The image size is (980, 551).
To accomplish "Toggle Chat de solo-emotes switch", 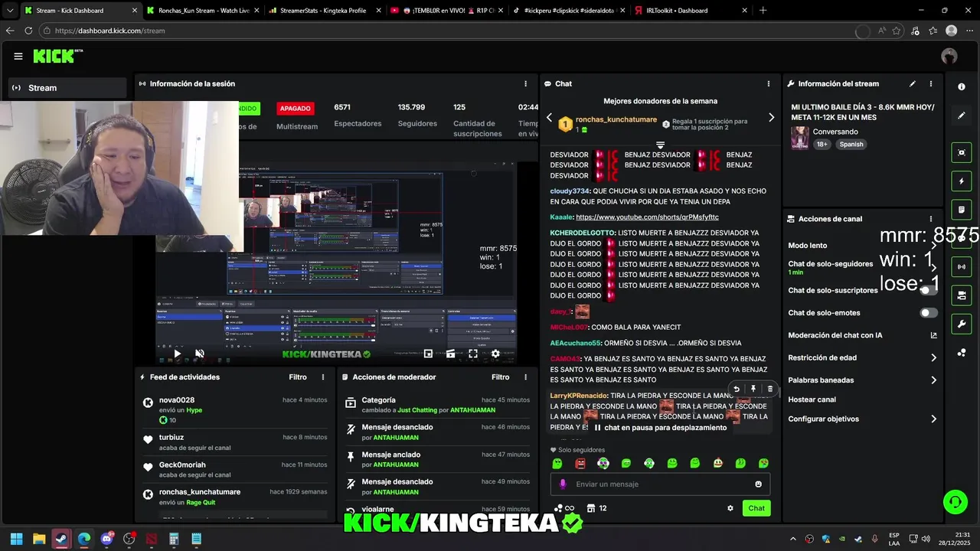I will 928,313.
